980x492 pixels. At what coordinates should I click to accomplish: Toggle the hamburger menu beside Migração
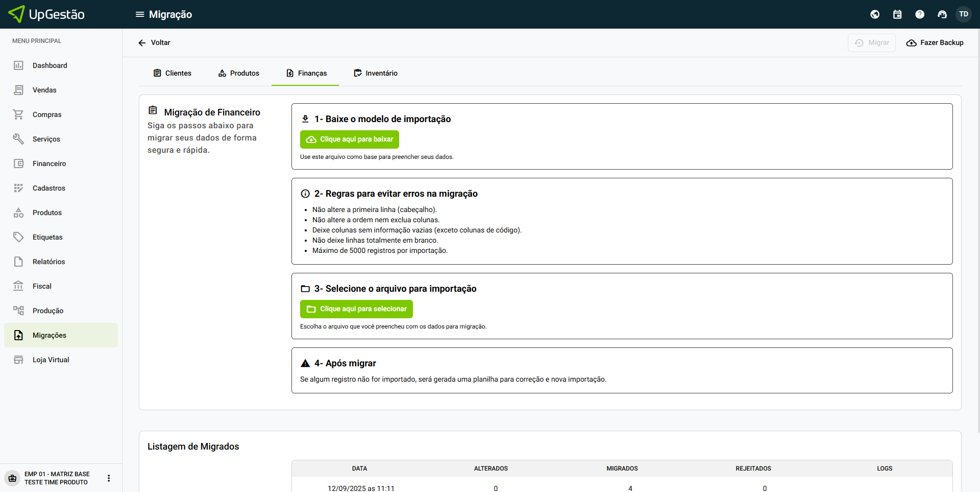[139, 14]
